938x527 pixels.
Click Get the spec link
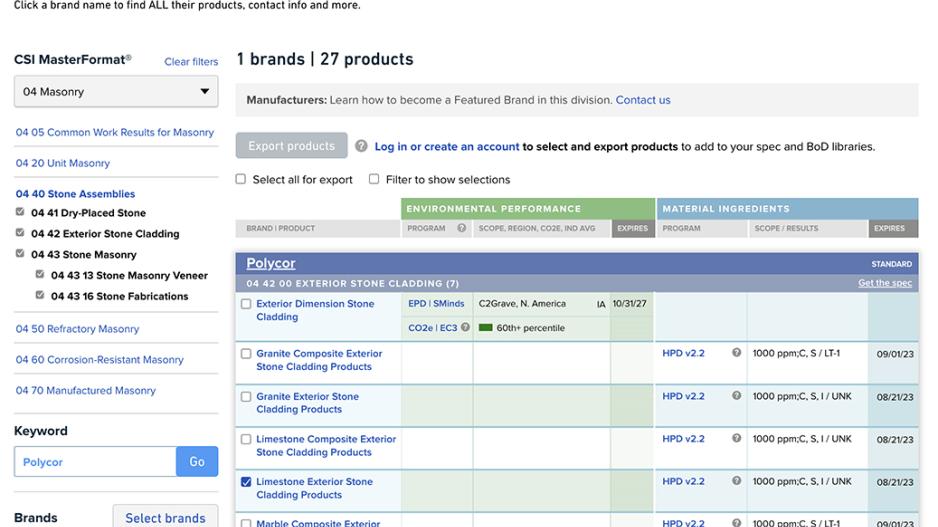885,283
